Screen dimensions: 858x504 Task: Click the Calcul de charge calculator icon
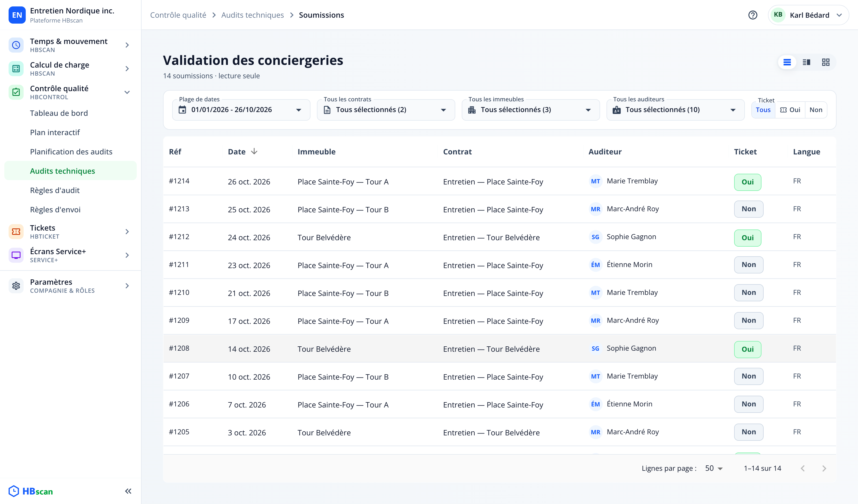pyautogui.click(x=16, y=68)
